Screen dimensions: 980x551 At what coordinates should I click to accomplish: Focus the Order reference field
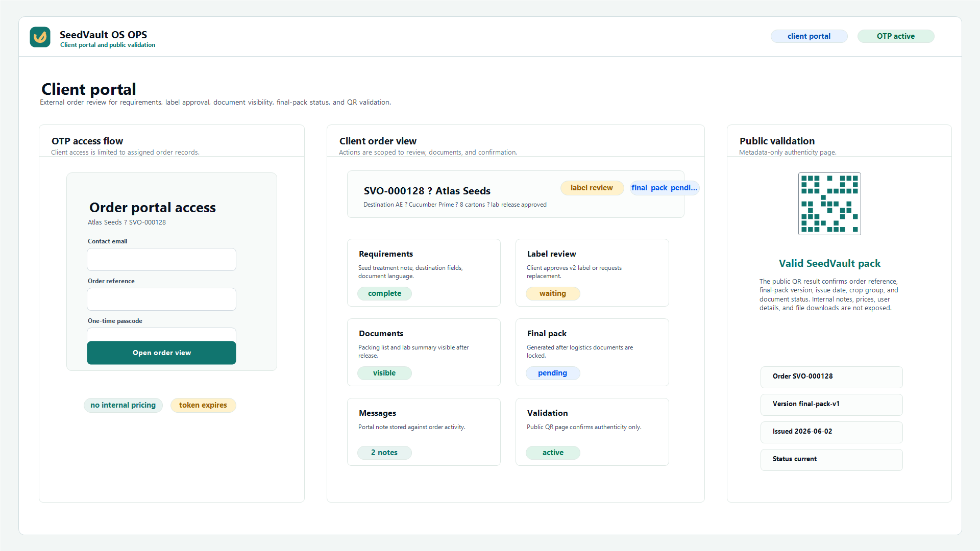point(161,299)
